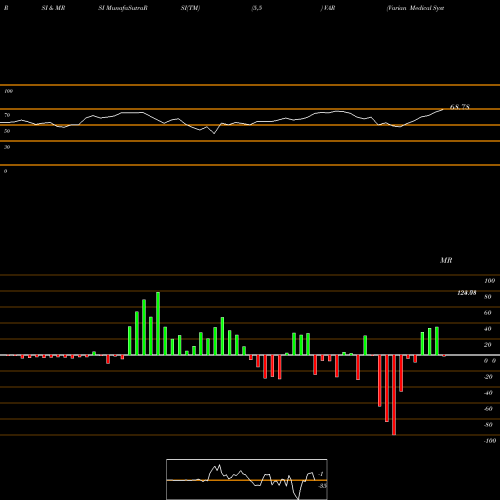Click the 'SI MunafaSutraR' header text
This screenshot has width=500, height=500.
(x=123, y=8)
